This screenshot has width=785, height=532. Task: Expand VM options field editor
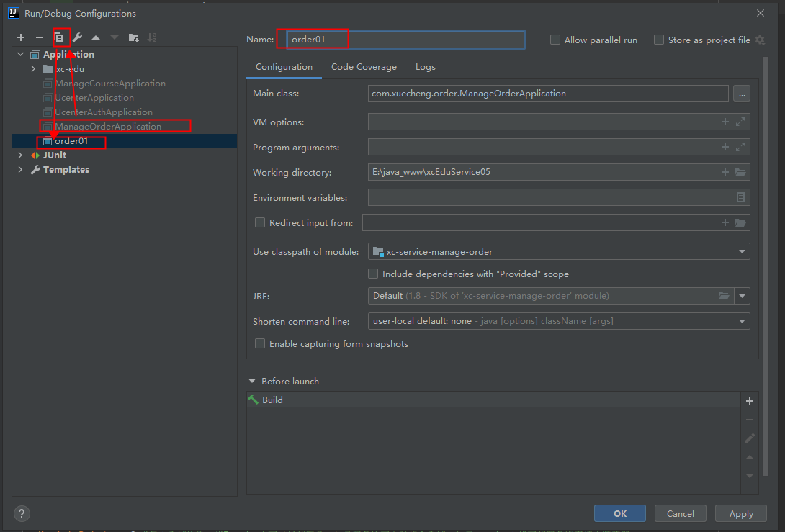(740, 122)
